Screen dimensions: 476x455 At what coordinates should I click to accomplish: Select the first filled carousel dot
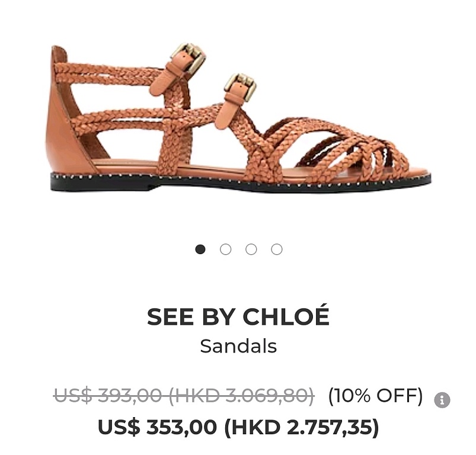[x=200, y=249]
